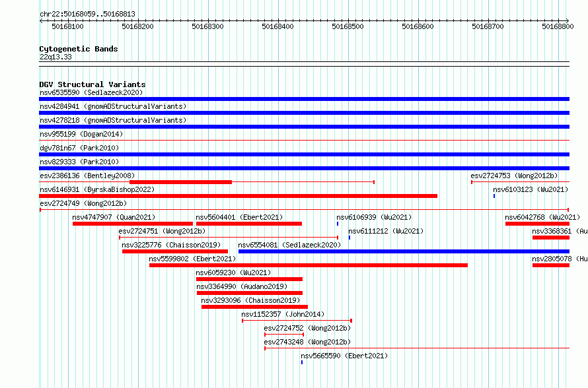Select the red bar under nsv6042768

coord(537,224)
